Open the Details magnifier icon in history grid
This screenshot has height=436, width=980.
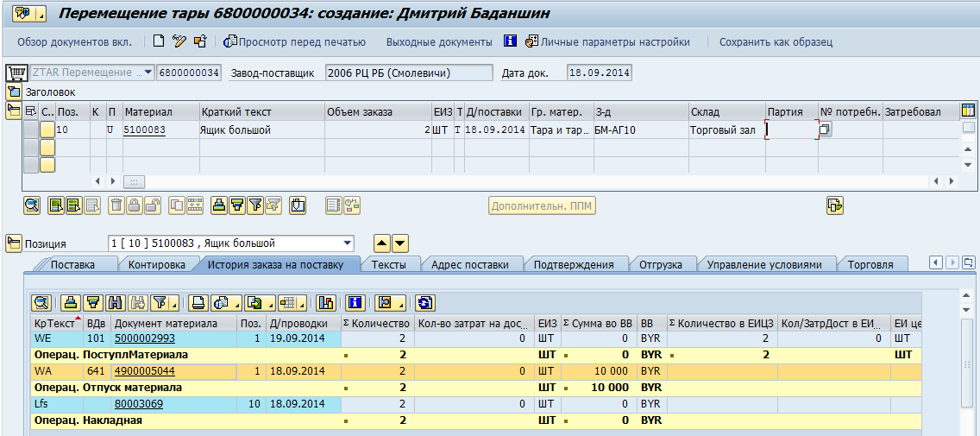pyautogui.click(x=41, y=302)
